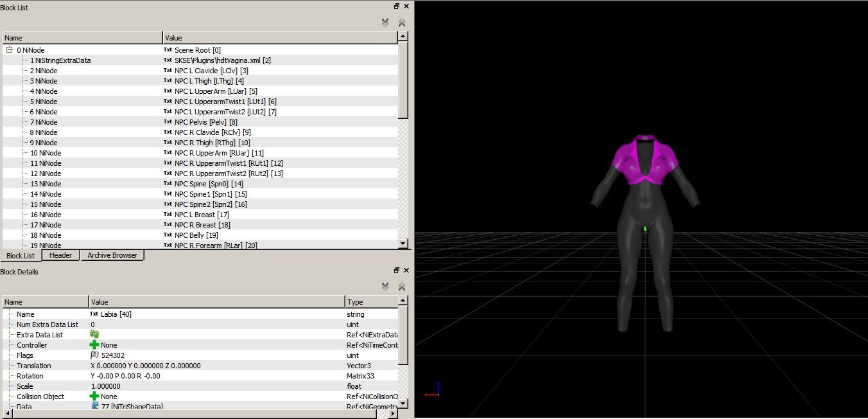Click Name column header in Block Details
Screen dimensions: 868x419
[46, 302]
